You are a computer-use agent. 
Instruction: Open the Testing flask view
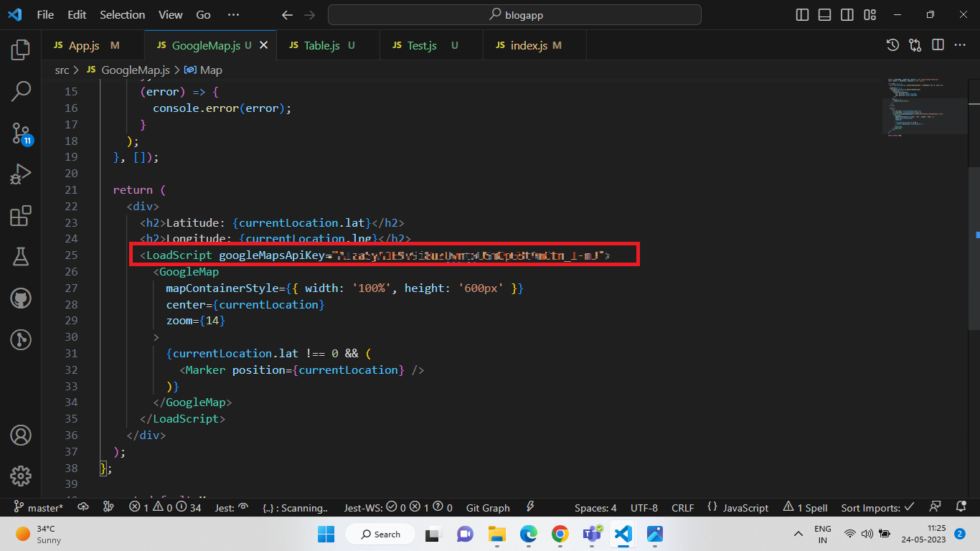[x=21, y=257]
